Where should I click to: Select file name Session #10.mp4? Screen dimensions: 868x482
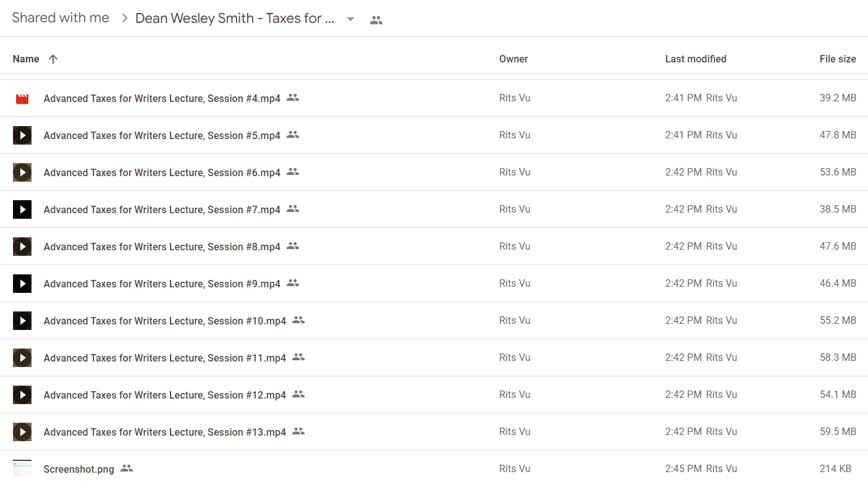click(165, 321)
